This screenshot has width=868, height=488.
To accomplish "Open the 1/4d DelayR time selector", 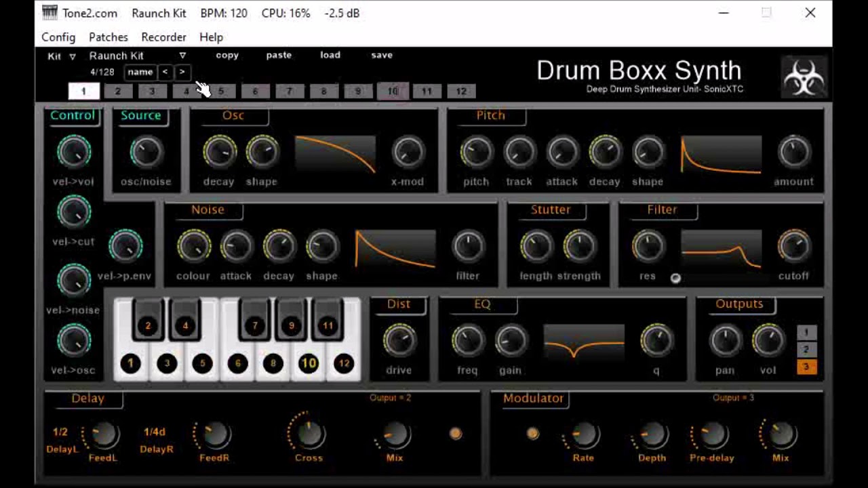I will pyautogui.click(x=155, y=432).
